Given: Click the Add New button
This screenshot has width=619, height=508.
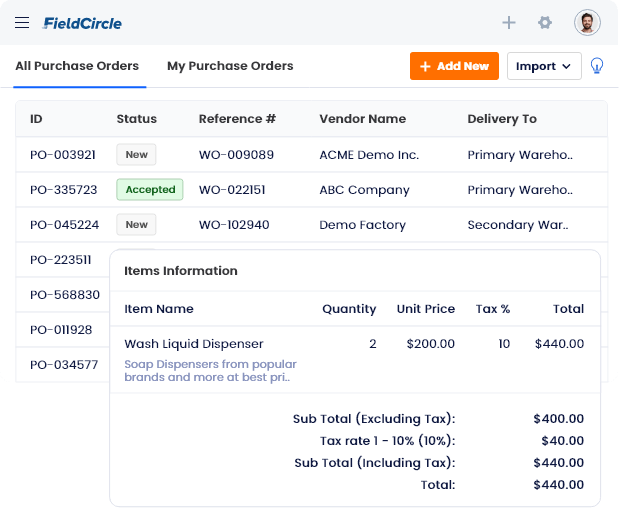Looking at the screenshot, I should tap(454, 66).
